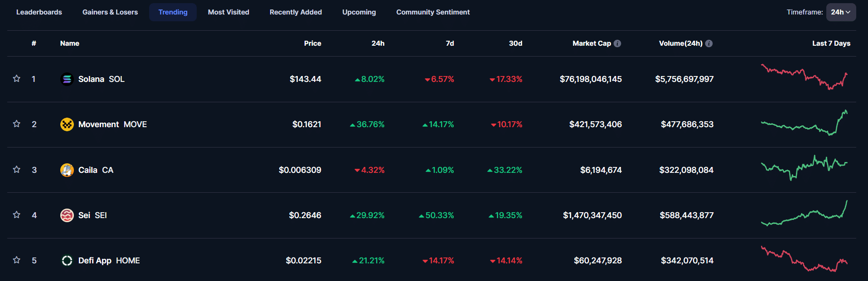Click Caila price $0.006309
868x281 pixels.
(300, 170)
